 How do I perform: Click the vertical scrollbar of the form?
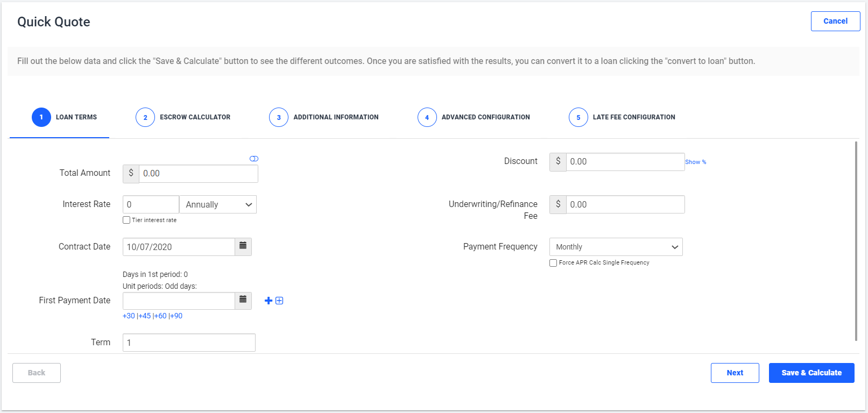click(856, 241)
